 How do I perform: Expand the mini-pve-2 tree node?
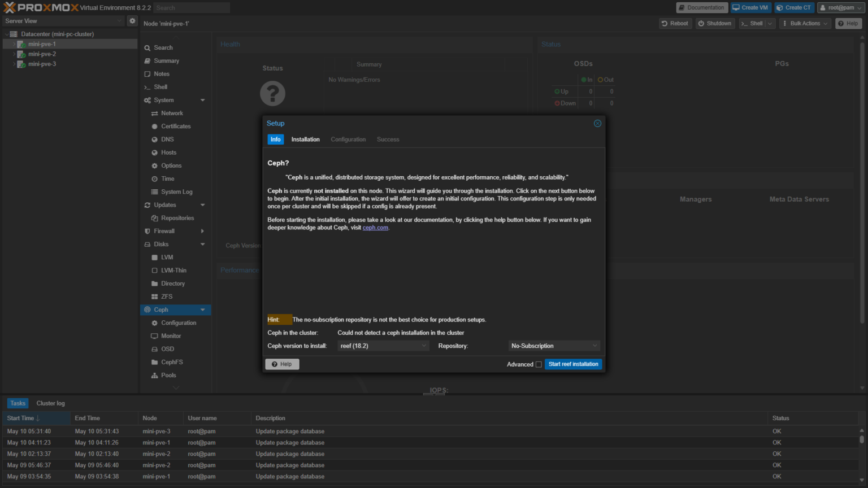pos(14,54)
